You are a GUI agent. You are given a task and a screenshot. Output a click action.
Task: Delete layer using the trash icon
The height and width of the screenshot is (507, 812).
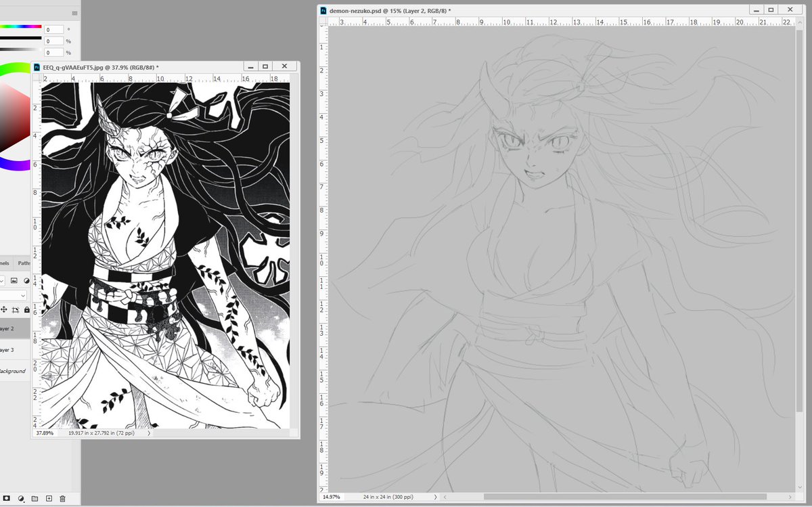click(62, 499)
